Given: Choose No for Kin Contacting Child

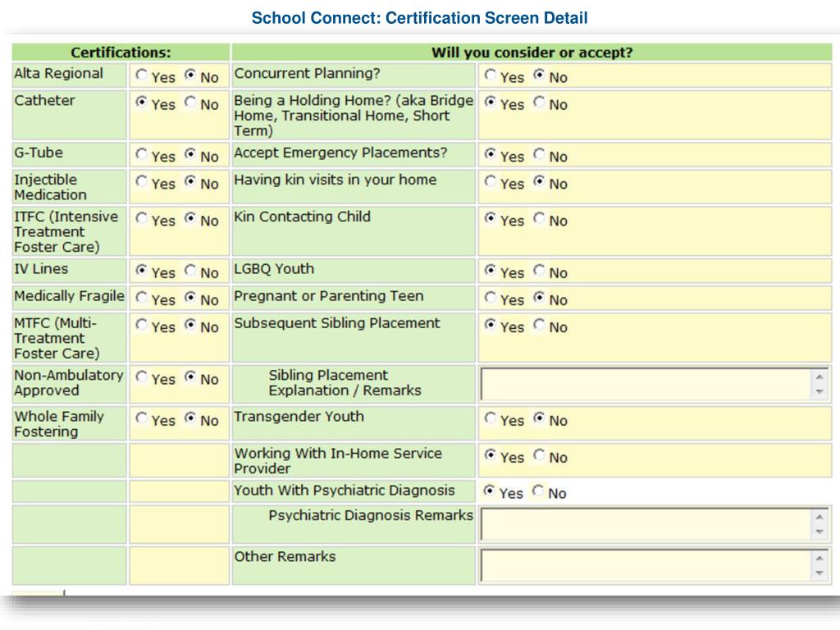Looking at the screenshot, I should (x=539, y=218).
